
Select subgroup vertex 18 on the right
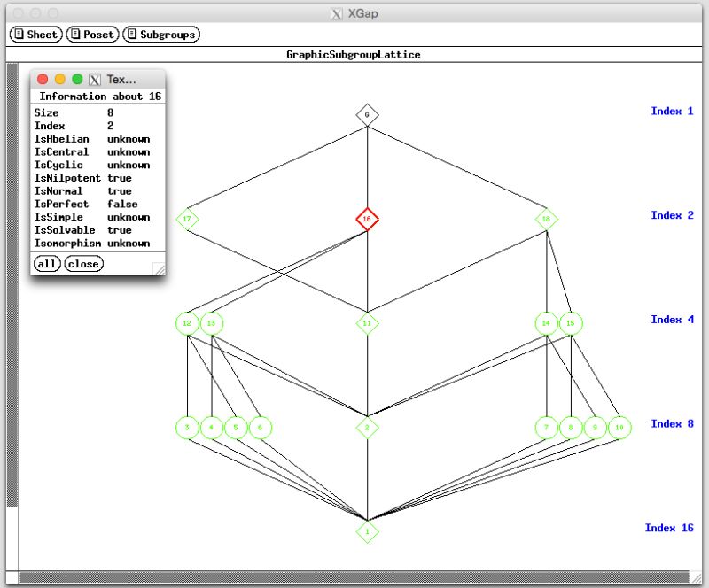(x=546, y=220)
